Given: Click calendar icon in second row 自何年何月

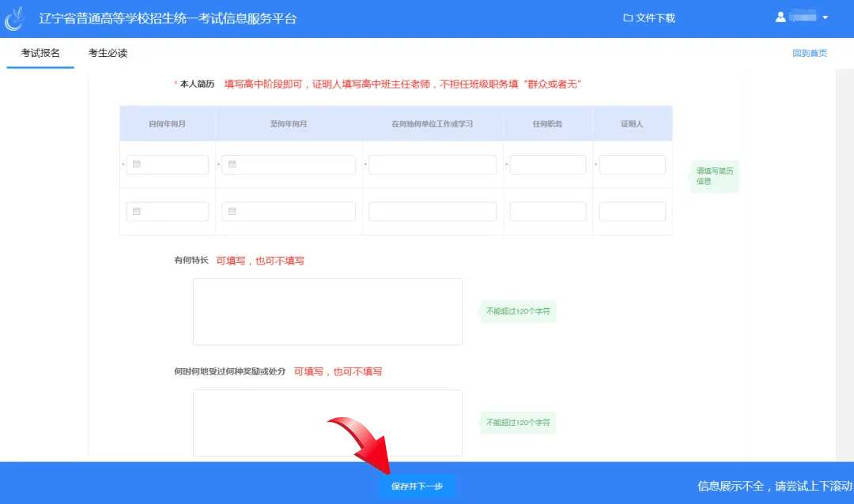Looking at the screenshot, I should [136, 212].
